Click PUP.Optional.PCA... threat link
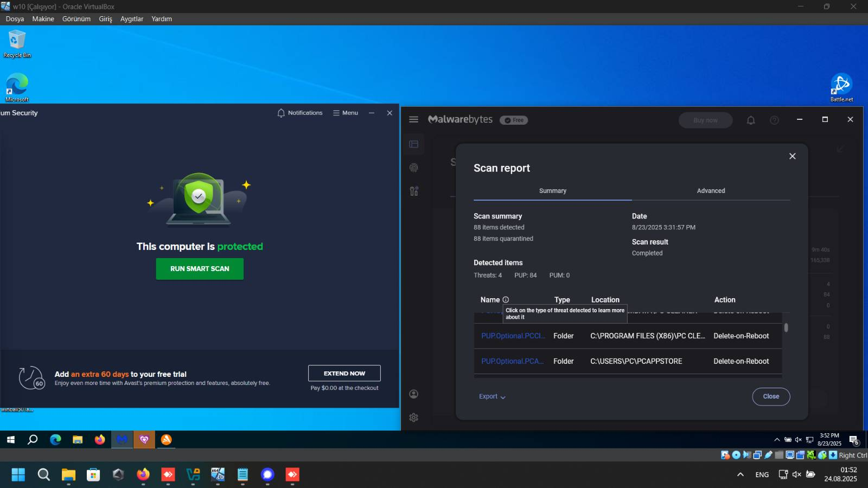Image resolution: width=868 pixels, height=488 pixels. coord(513,362)
